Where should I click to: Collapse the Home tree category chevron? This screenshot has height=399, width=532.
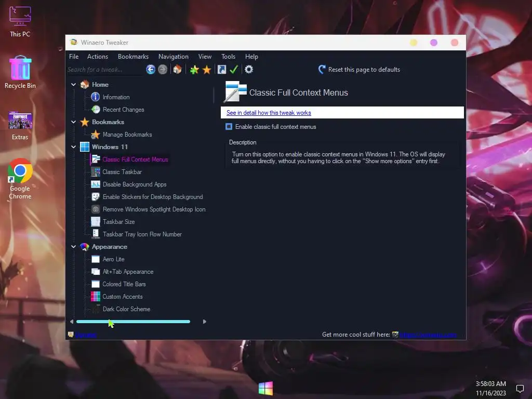(x=73, y=85)
